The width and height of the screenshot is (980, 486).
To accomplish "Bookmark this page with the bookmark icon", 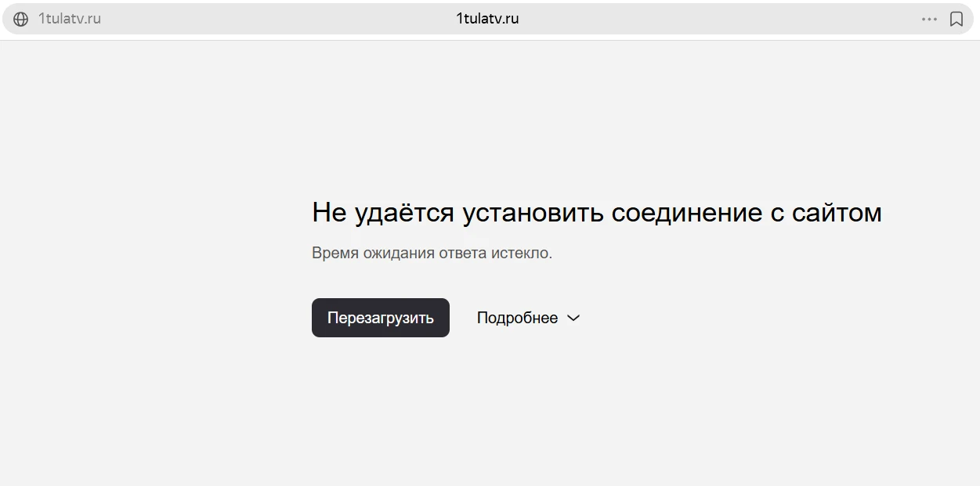I will tap(956, 20).
